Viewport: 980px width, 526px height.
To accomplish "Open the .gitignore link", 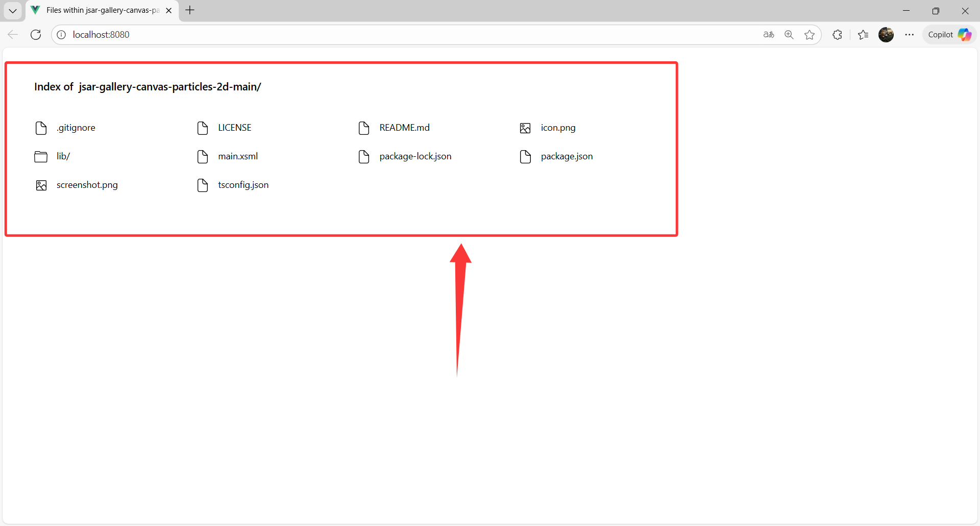I will (x=76, y=128).
